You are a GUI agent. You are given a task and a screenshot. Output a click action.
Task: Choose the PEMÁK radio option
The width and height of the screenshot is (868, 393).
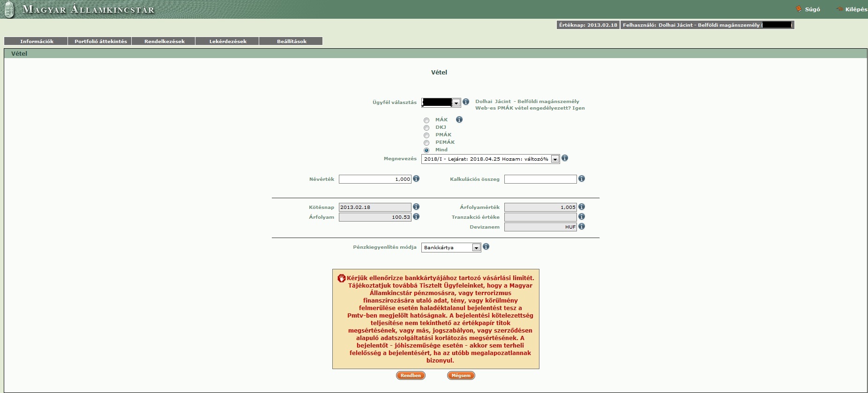(427, 143)
